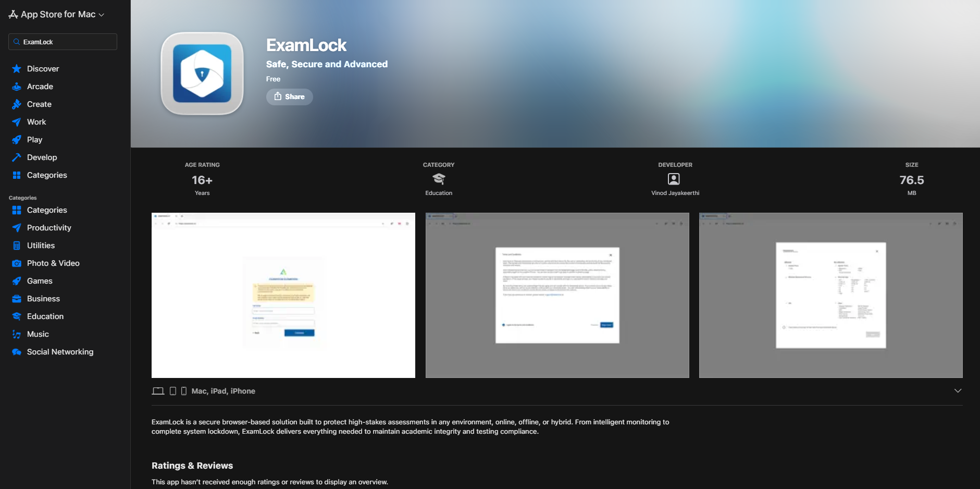Expand the Mac, iPad, iPhone platform chevron
980x489 pixels.
[958, 390]
